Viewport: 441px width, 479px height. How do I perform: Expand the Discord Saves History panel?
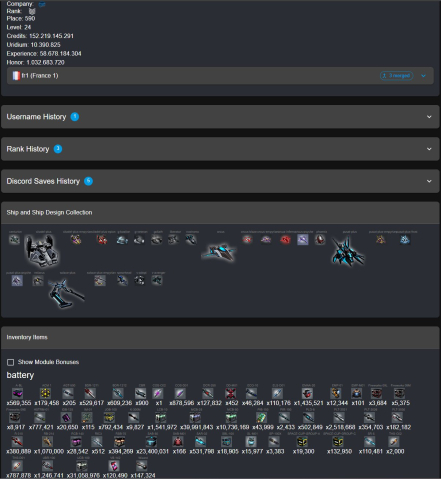pos(220,181)
